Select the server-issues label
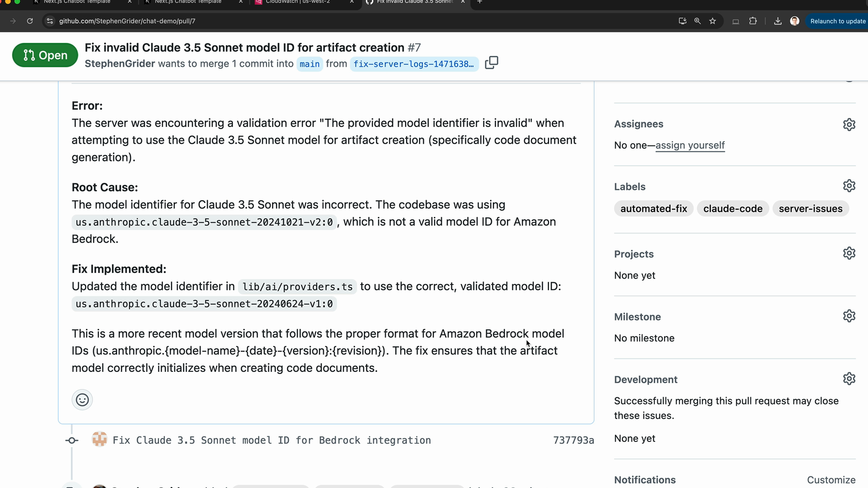Image resolution: width=868 pixels, height=488 pixels. 811,209
